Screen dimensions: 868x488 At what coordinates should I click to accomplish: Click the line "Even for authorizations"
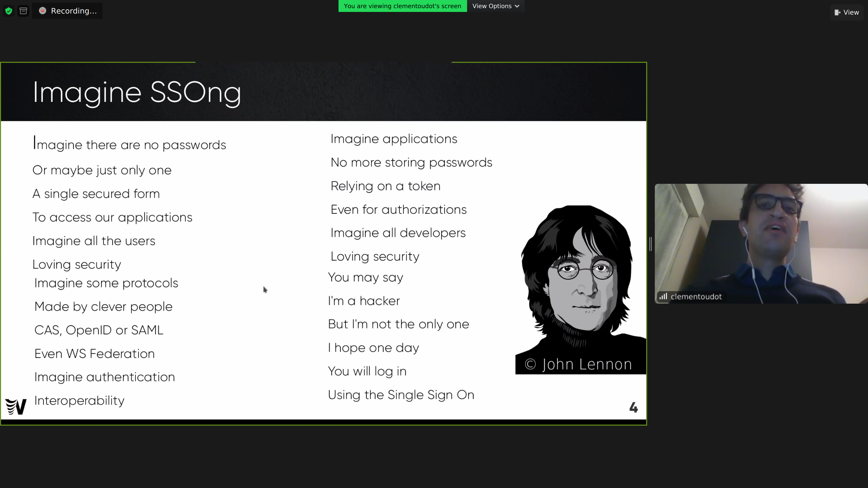398,210
